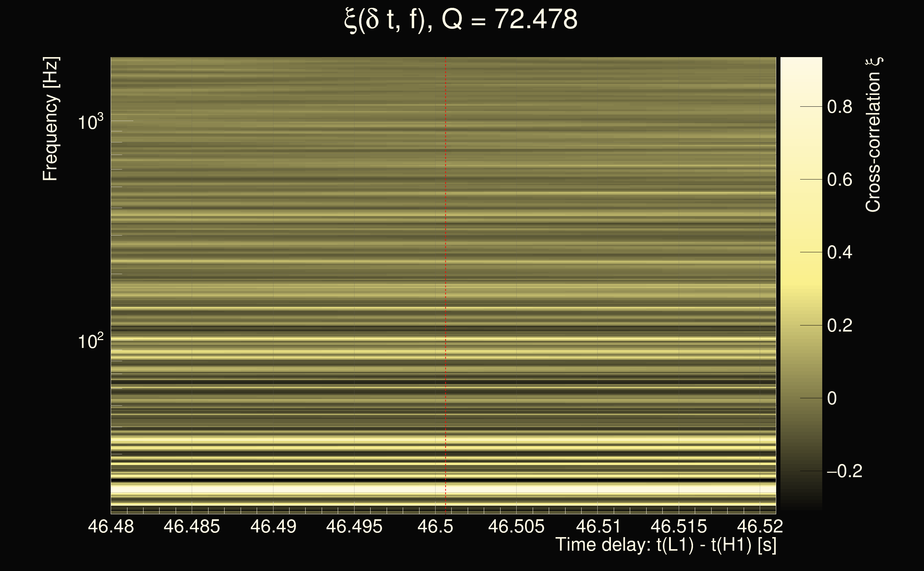Select the 10³ frequency tick label
This screenshot has width=924, height=571.
coord(90,122)
